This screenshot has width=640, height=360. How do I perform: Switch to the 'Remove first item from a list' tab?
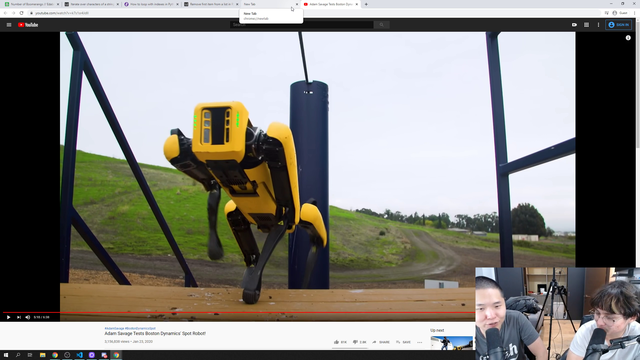211,4
